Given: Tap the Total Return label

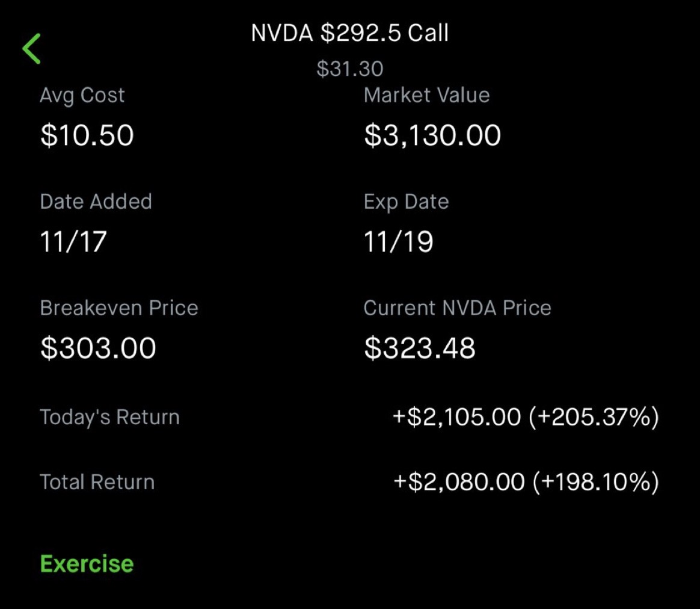Looking at the screenshot, I should (97, 482).
